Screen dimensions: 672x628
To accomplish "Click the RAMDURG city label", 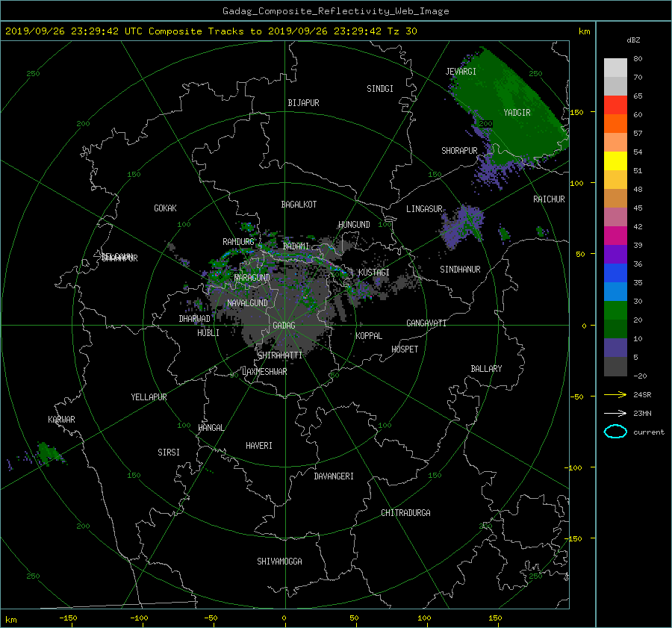I will 238,242.
